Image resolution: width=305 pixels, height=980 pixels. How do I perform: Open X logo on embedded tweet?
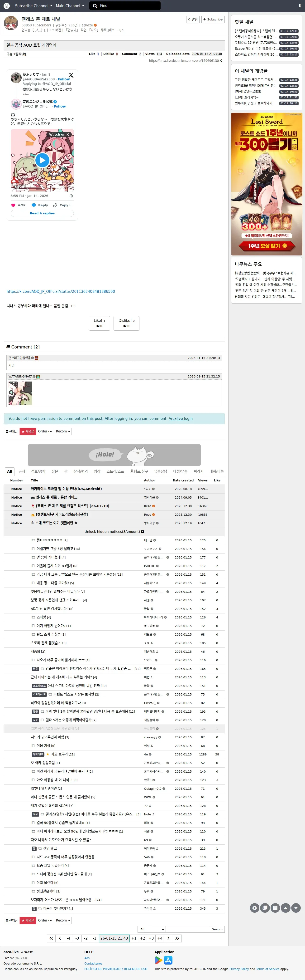coord(71,75)
